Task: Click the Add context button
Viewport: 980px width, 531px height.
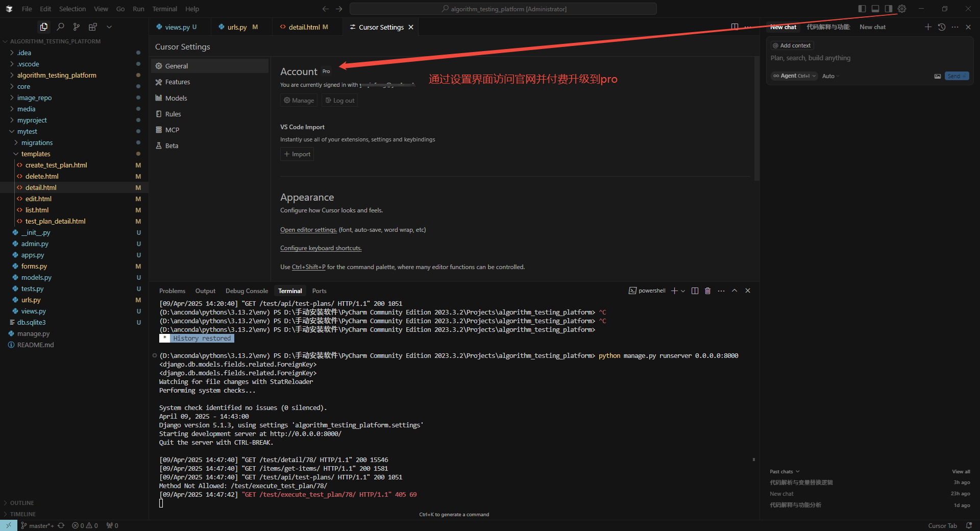Action: 792,45
